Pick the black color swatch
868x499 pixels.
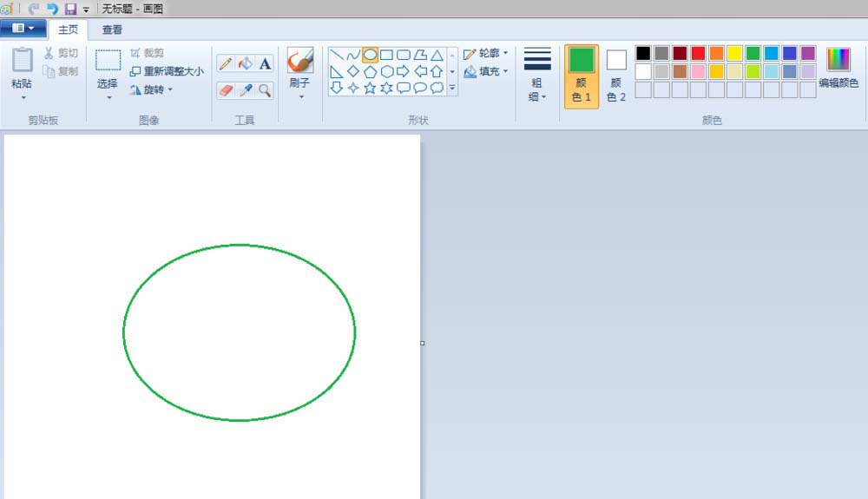point(642,53)
